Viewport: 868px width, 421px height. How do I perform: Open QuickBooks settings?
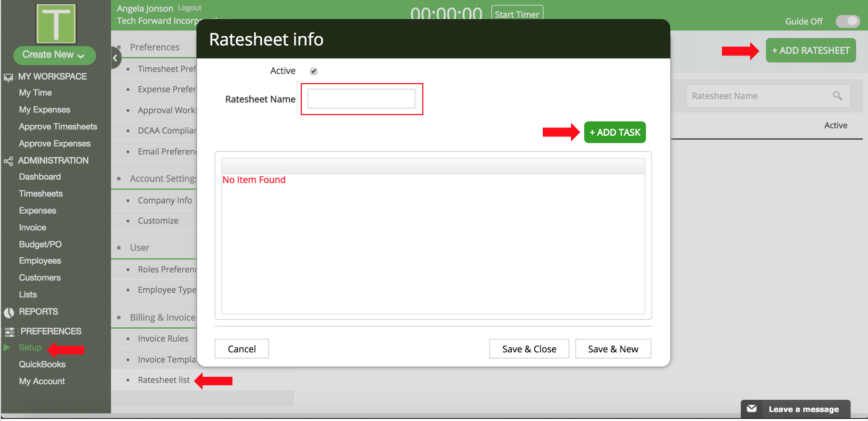pos(42,365)
